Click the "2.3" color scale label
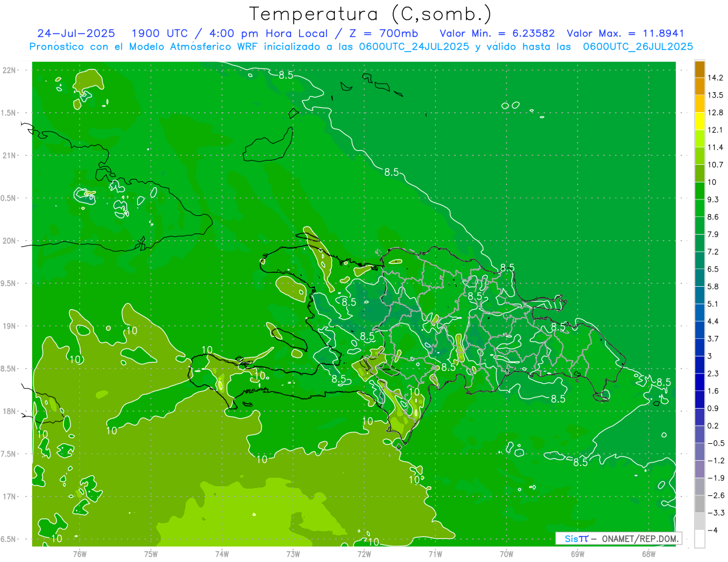728x562 pixels. (713, 373)
